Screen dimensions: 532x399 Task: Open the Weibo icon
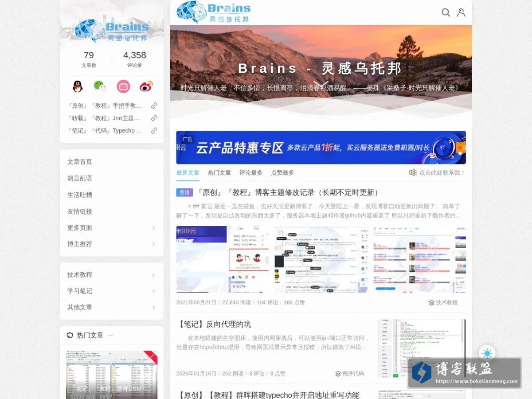[146, 86]
